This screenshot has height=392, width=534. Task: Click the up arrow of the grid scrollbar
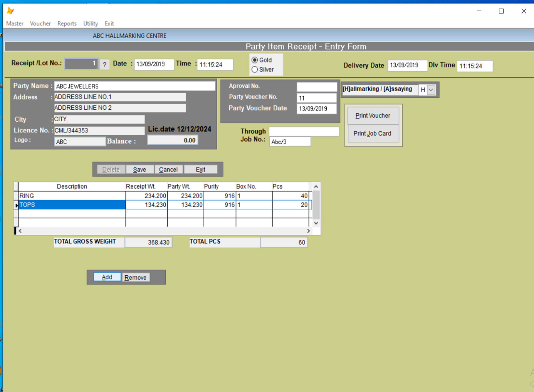click(316, 186)
